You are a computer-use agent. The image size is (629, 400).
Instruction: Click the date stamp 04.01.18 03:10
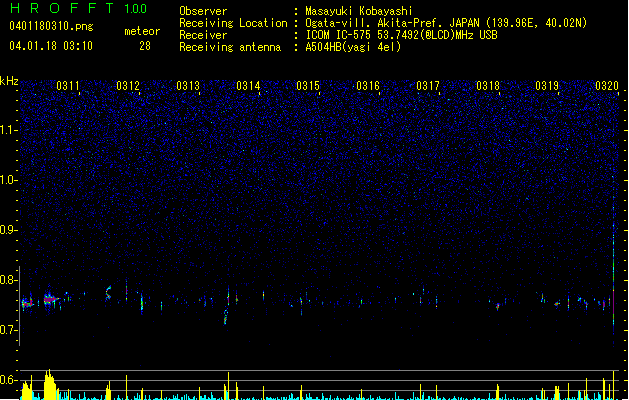(x=51, y=46)
